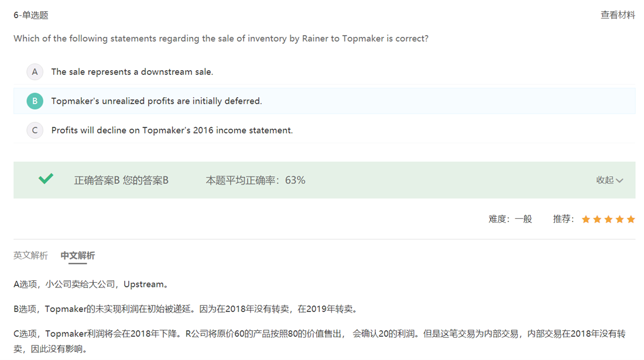Select the green option B circle
The width and height of the screenshot is (644, 360).
[x=35, y=101]
